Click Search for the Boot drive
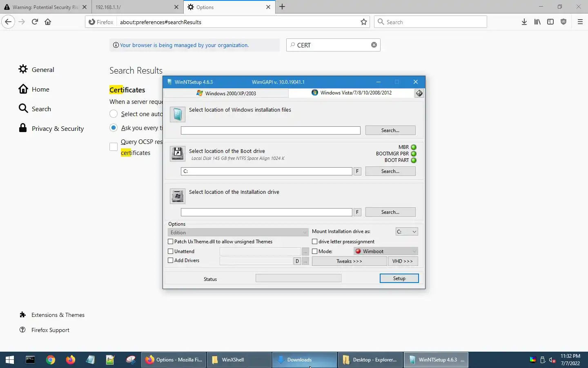The width and height of the screenshot is (588, 368). pos(390,171)
